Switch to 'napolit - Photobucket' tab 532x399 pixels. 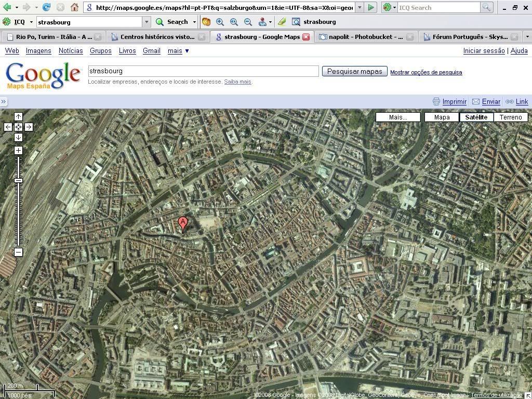(x=361, y=37)
